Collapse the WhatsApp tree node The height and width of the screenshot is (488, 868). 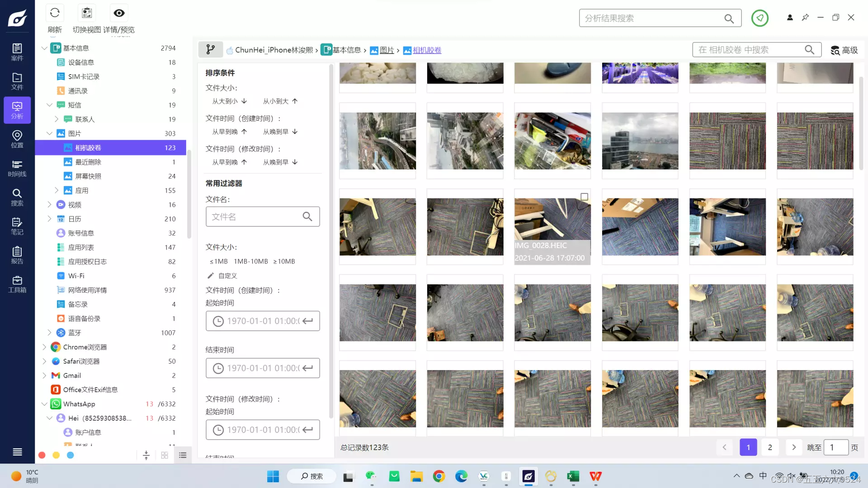point(44,404)
